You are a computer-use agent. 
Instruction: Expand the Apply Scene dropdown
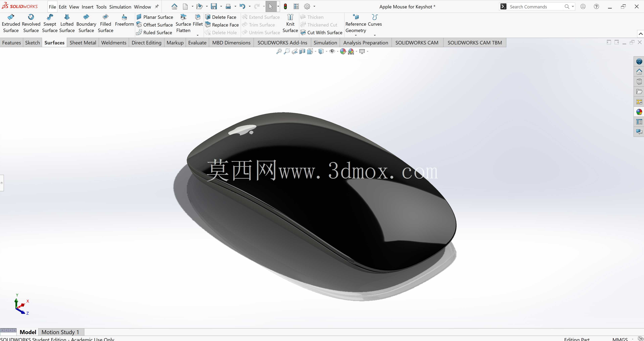pyautogui.click(x=356, y=51)
